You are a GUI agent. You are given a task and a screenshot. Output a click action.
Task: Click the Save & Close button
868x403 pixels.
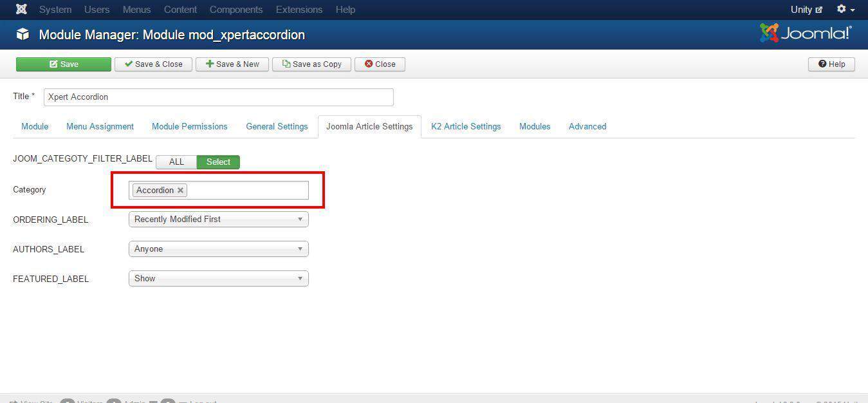pyautogui.click(x=153, y=64)
